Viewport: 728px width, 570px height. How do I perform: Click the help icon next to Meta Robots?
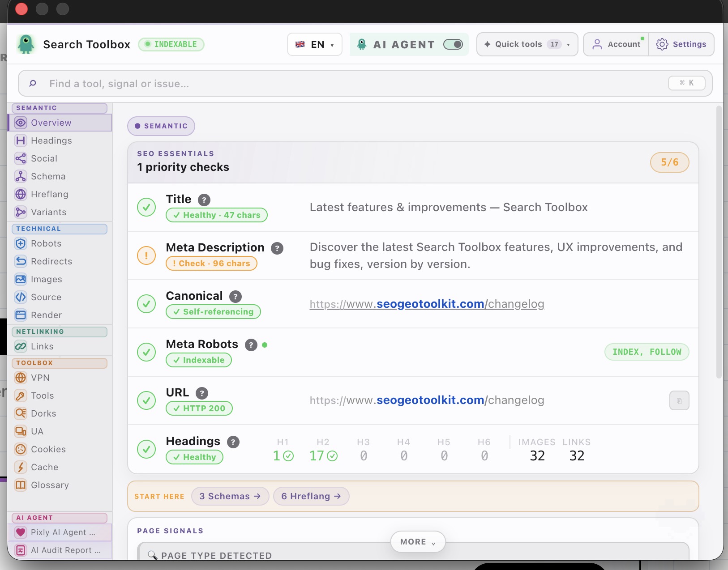coord(251,345)
